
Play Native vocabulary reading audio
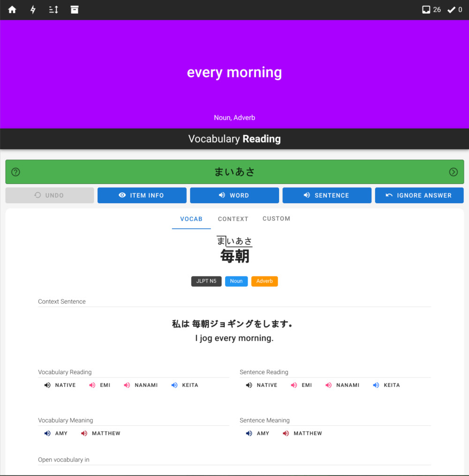pos(60,385)
